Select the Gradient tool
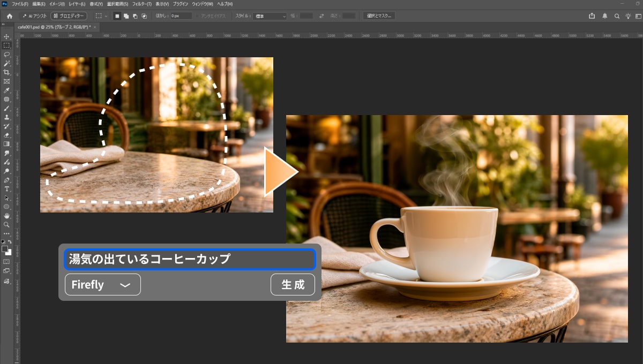The image size is (643, 364). pos(7,143)
